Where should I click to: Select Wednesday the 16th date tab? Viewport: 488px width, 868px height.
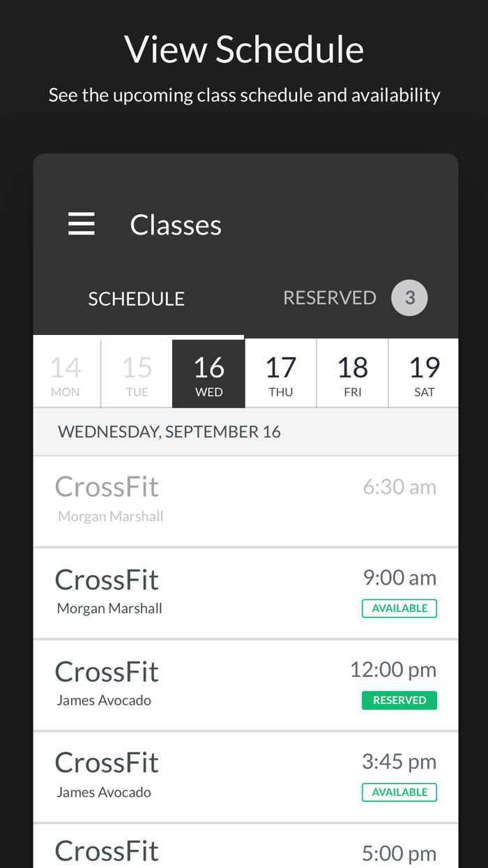click(209, 372)
